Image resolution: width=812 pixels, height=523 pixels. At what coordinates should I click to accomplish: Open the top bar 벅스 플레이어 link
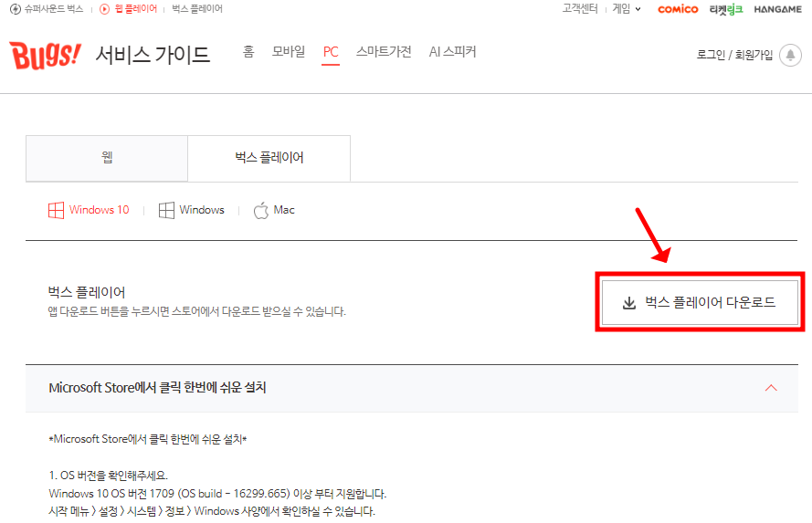coord(197,9)
